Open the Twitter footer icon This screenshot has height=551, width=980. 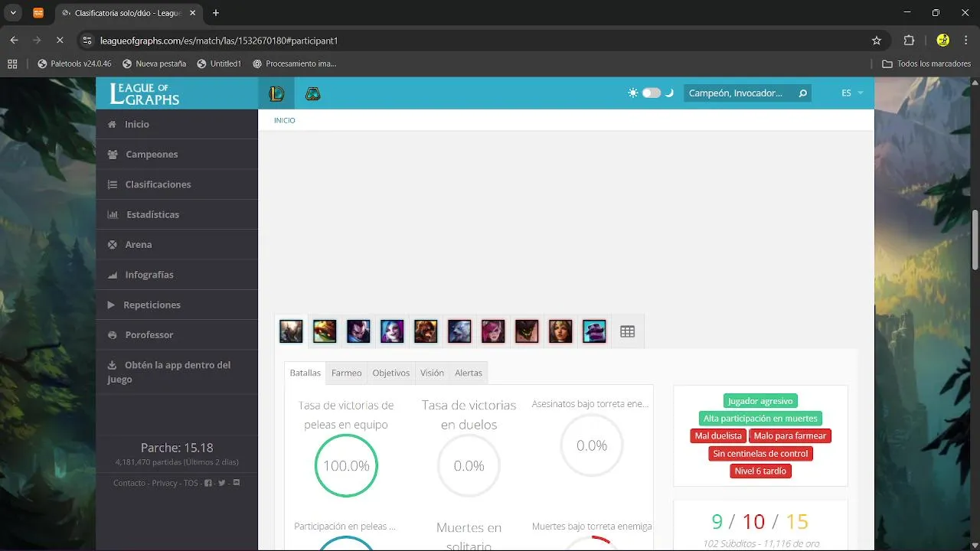(222, 483)
